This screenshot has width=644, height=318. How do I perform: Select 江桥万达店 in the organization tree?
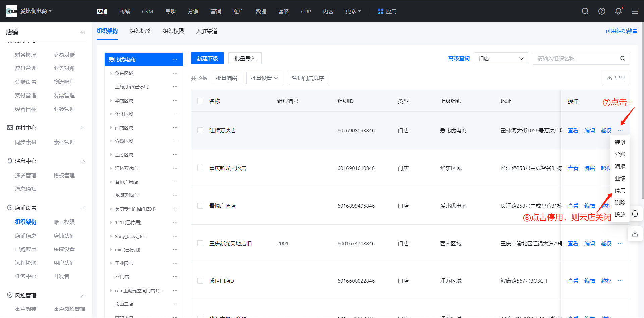(126, 168)
